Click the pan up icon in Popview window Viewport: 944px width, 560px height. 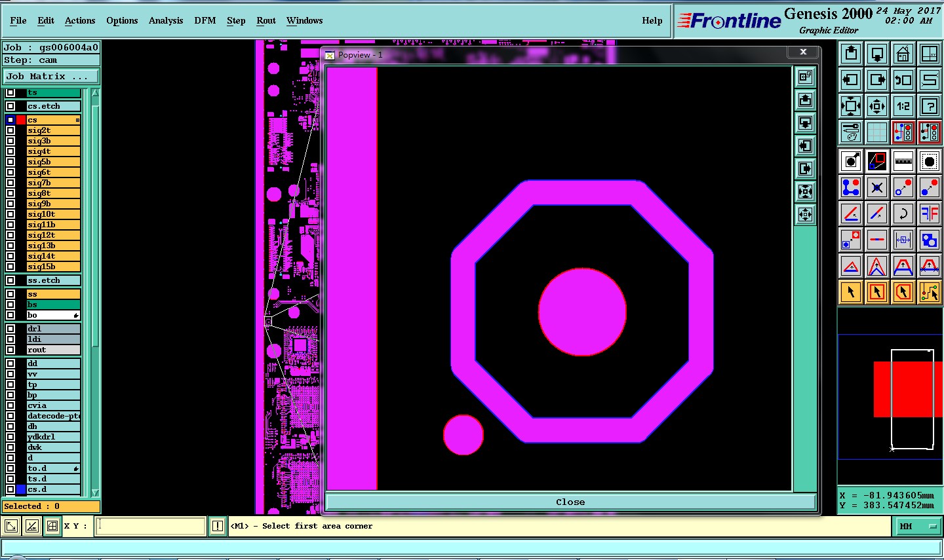806,100
